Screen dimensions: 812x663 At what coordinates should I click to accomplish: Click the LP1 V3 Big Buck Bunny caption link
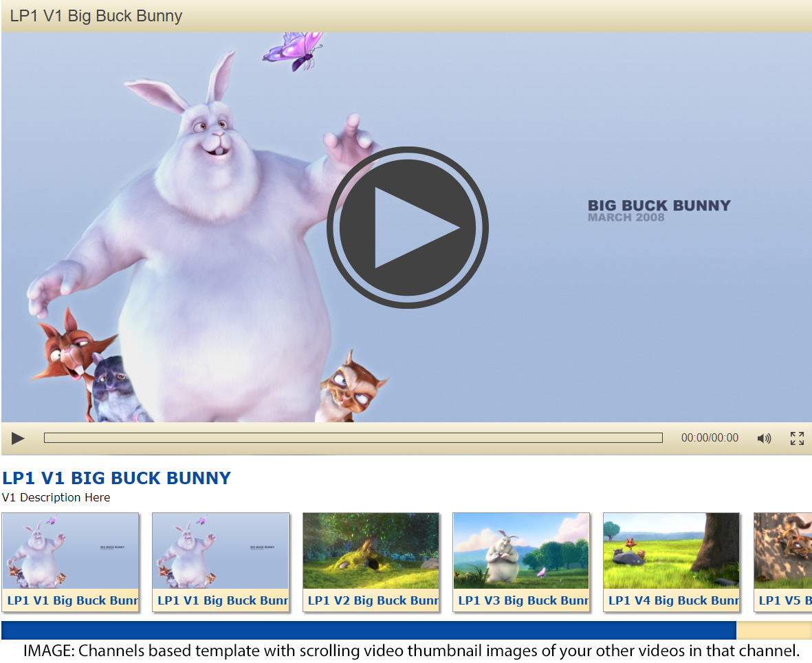pos(523,600)
